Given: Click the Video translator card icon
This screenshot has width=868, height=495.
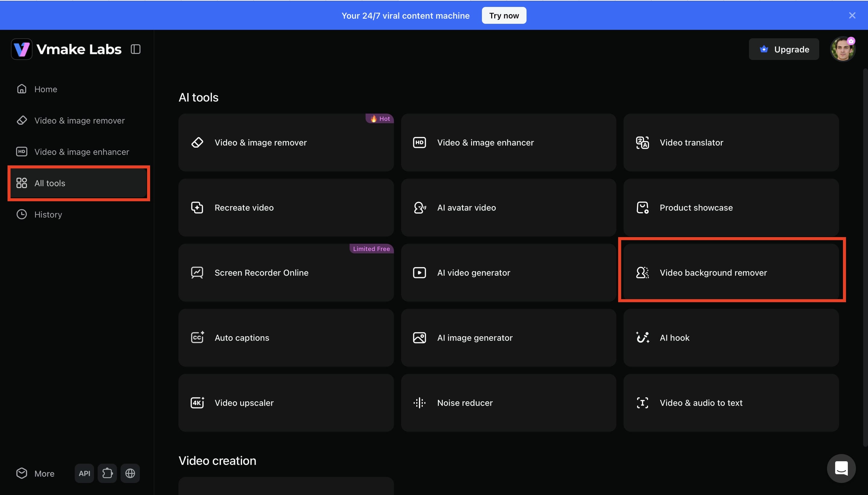Looking at the screenshot, I should 642,143.
